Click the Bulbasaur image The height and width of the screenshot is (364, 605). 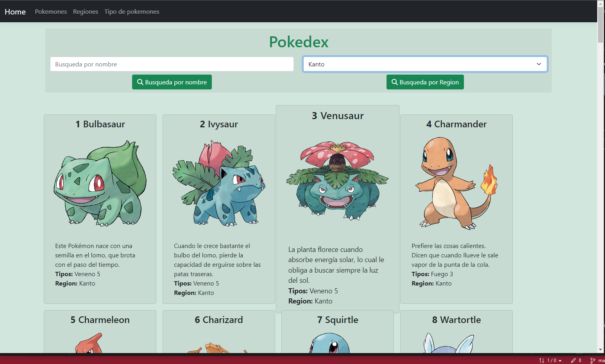click(x=100, y=183)
